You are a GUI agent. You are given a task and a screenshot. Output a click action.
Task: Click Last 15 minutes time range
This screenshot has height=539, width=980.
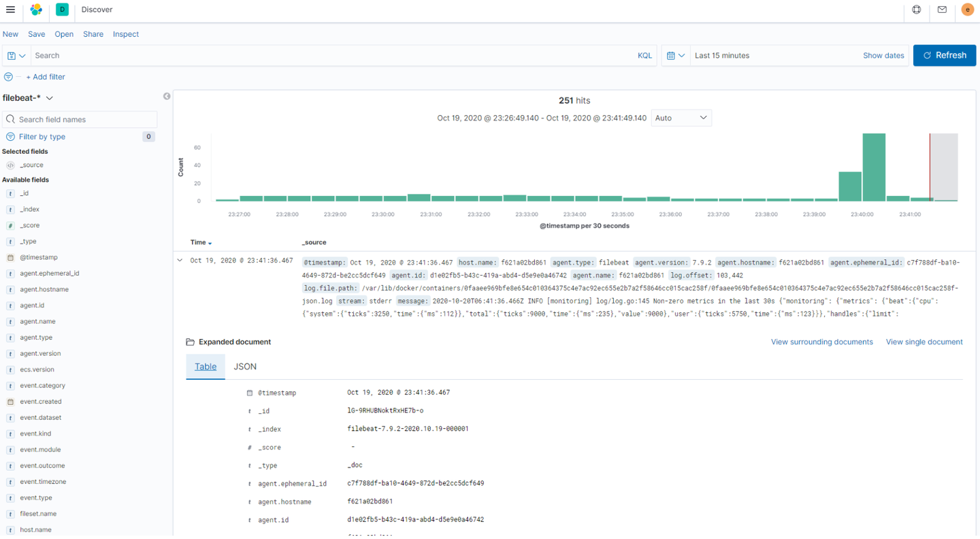722,56
